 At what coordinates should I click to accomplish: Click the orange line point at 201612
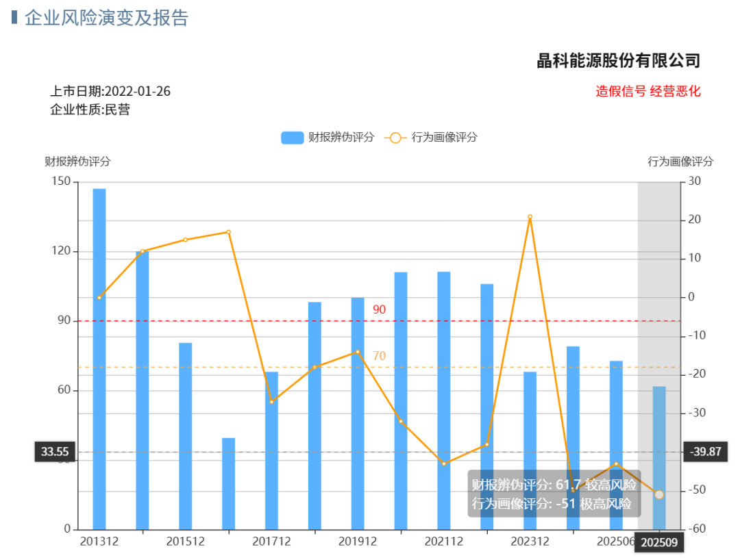pyautogui.click(x=228, y=232)
